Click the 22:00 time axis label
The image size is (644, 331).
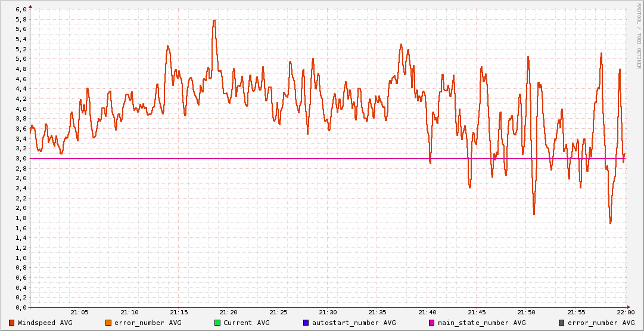625,313
